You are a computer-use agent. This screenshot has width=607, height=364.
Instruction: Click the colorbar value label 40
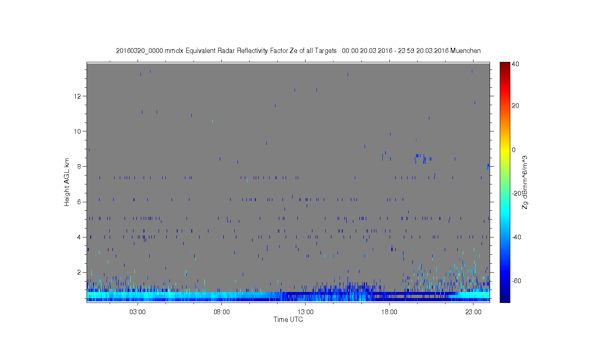coord(516,64)
